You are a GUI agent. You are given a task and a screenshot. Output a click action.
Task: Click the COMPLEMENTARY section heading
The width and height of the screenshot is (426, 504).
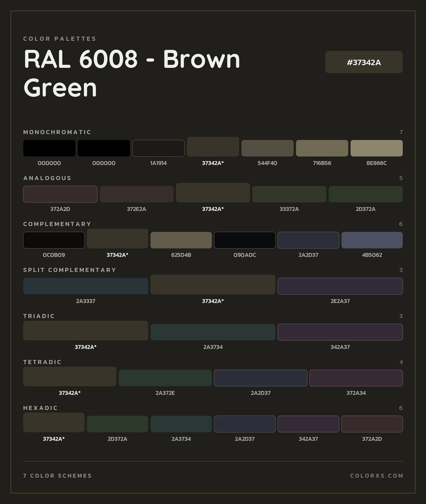[x=57, y=224]
